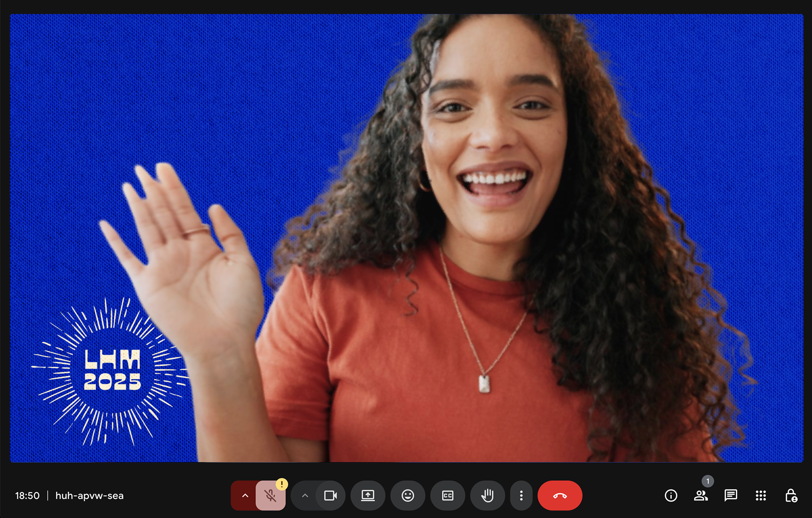Click yellow microphone warning badge

click(282, 484)
